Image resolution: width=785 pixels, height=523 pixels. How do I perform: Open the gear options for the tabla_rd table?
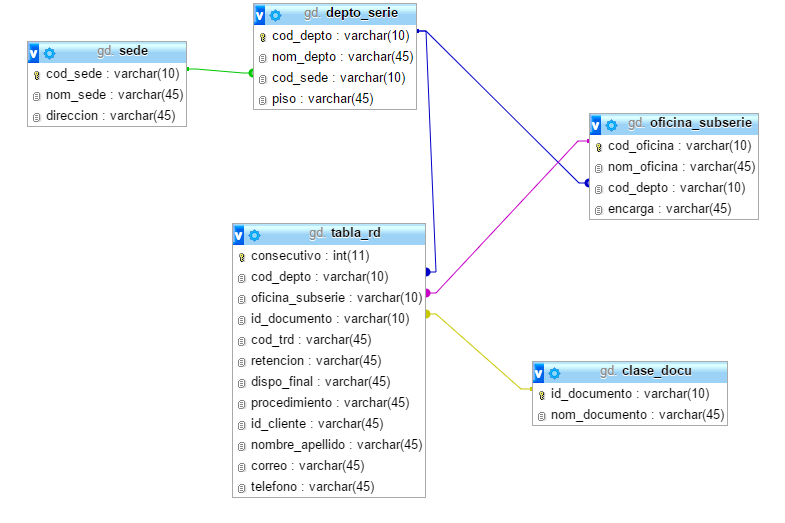coord(255,235)
